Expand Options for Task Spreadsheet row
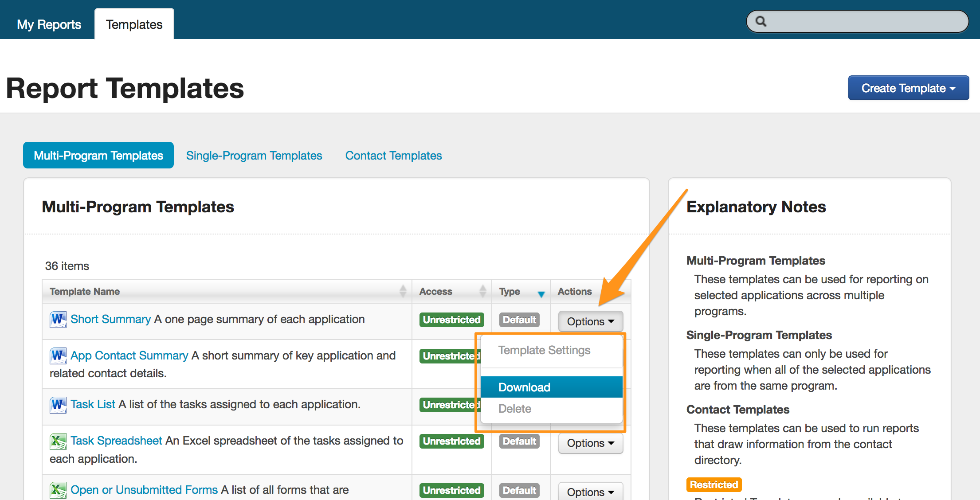The image size is (980, 500). [x=590, y=443]
